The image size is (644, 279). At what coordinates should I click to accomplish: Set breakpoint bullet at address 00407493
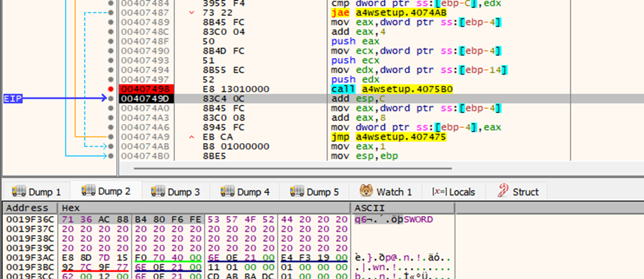(x=111, y=60)
